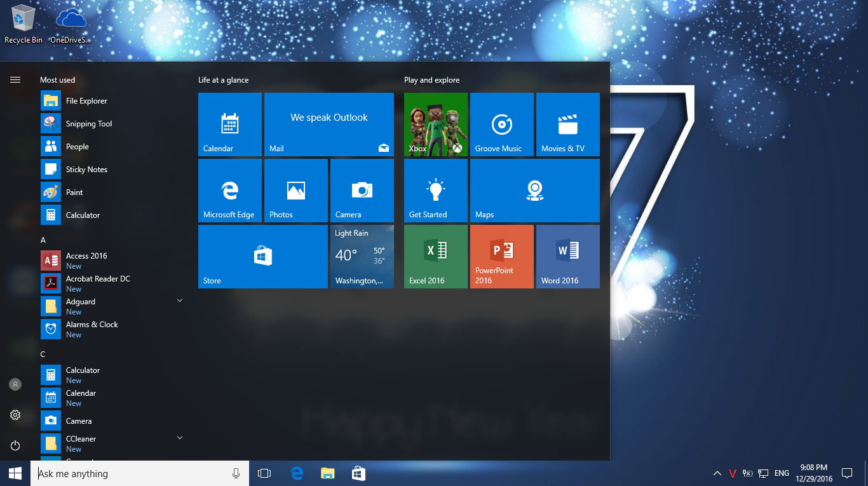Open Calculator under letter C
Screen dimensions: 868x486
click(x=112, y=375)
